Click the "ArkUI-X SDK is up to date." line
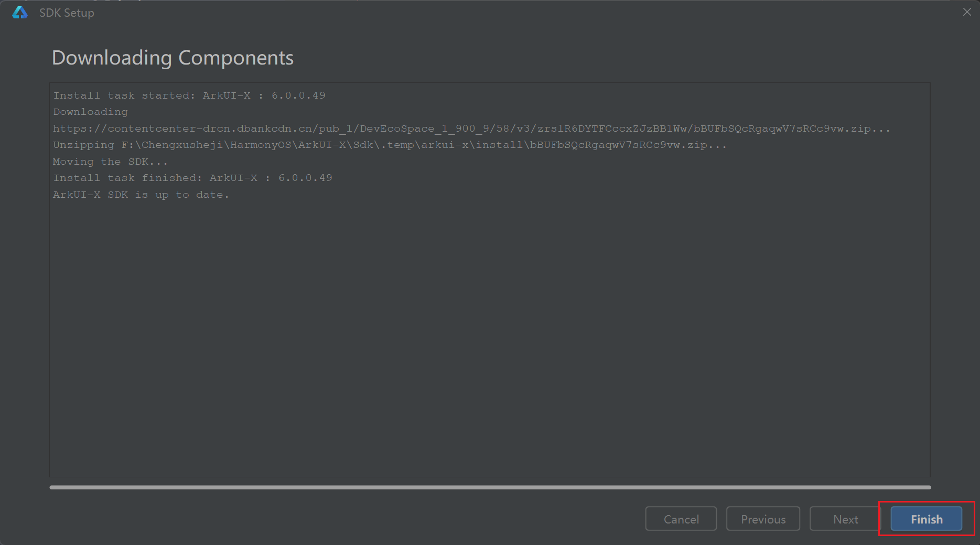The image size is (980, 545). (x=141, y=195)
